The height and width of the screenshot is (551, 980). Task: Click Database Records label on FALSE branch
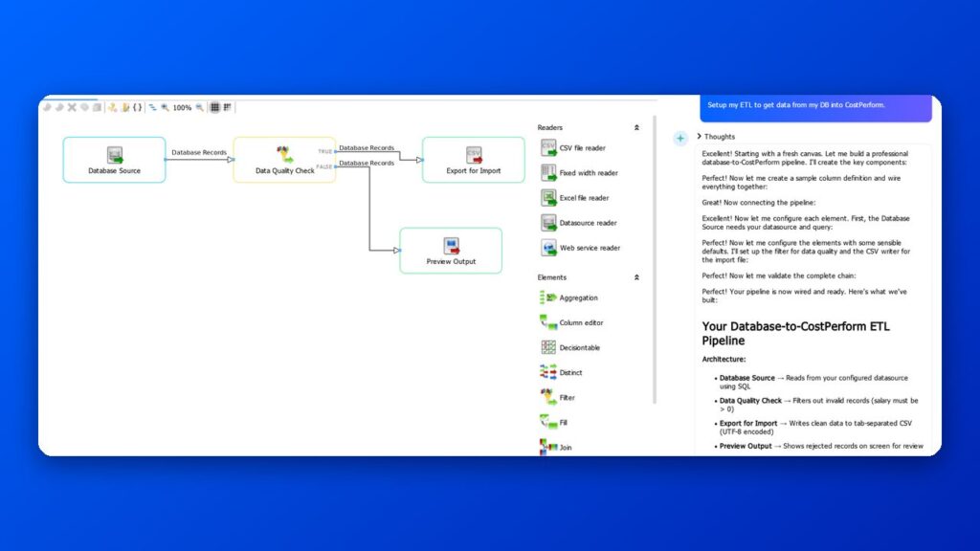click(x=367, y=163)
